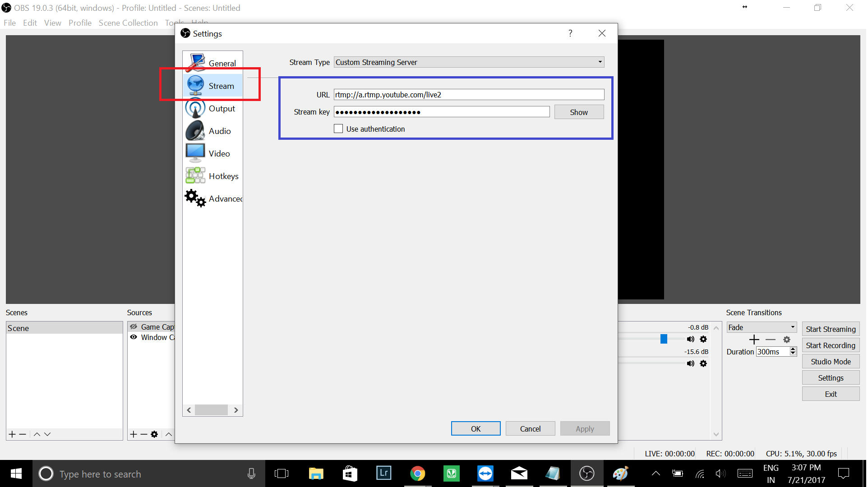The image size is (868, 487).
Task: Expand the Stream Type dropdown
Action: pyautogui.click(x=470, y=62)
